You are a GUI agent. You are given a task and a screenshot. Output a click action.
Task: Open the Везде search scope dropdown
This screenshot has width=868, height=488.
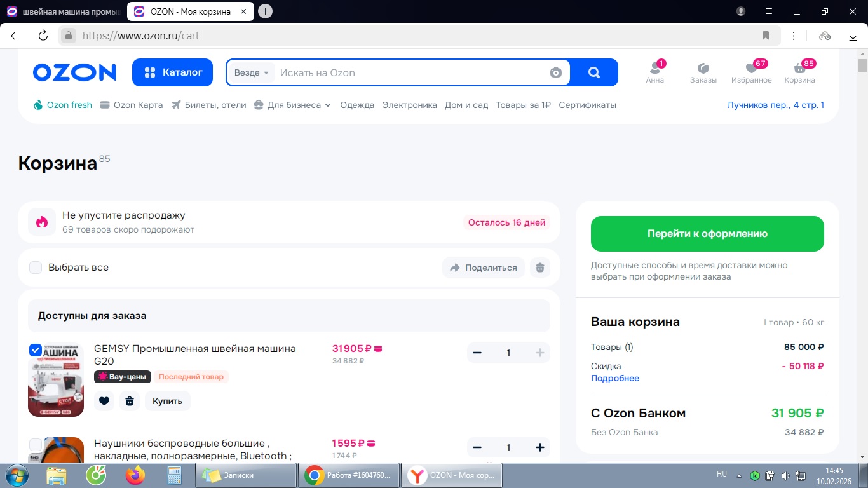click(252, 72)
